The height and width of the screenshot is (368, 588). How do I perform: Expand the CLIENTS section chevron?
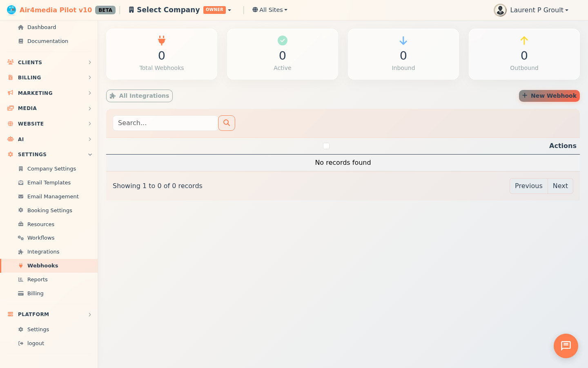pyautogui.click(x=90, y=62)
